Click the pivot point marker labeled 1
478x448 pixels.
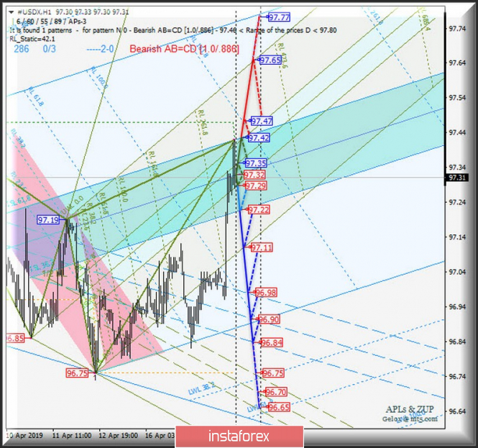pos(95,378)
